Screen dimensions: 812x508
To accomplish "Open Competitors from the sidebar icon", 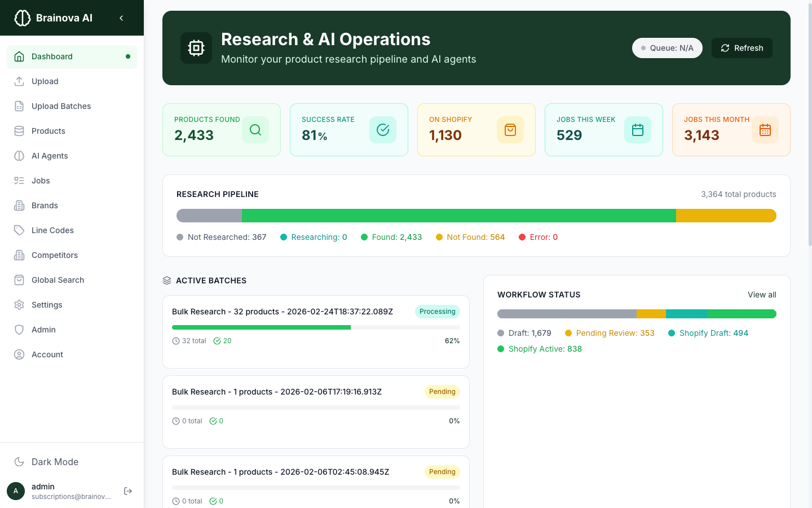I will click(19, 255).
